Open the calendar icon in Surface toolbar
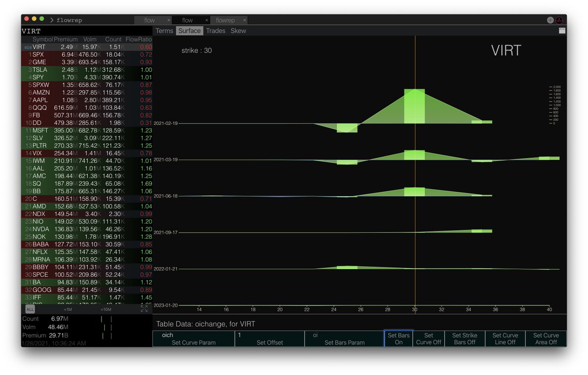The image size is (588, 375). tap(562, 30)
